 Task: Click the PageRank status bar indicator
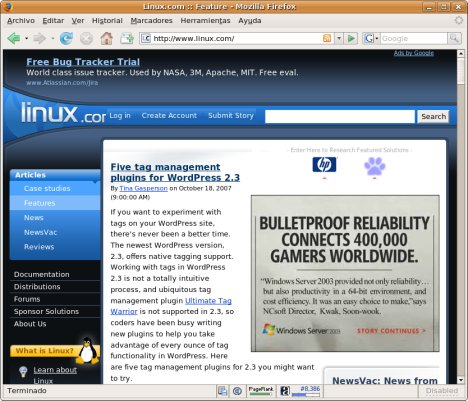[x=261, y=391]
